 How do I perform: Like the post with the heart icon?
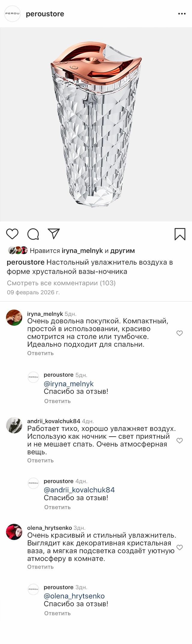tap(12, 234)
